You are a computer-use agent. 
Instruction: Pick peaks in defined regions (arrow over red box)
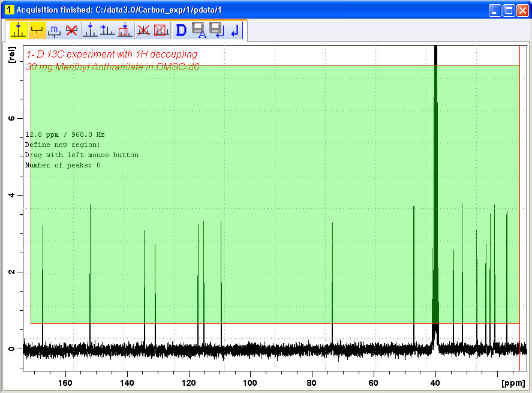125,30
